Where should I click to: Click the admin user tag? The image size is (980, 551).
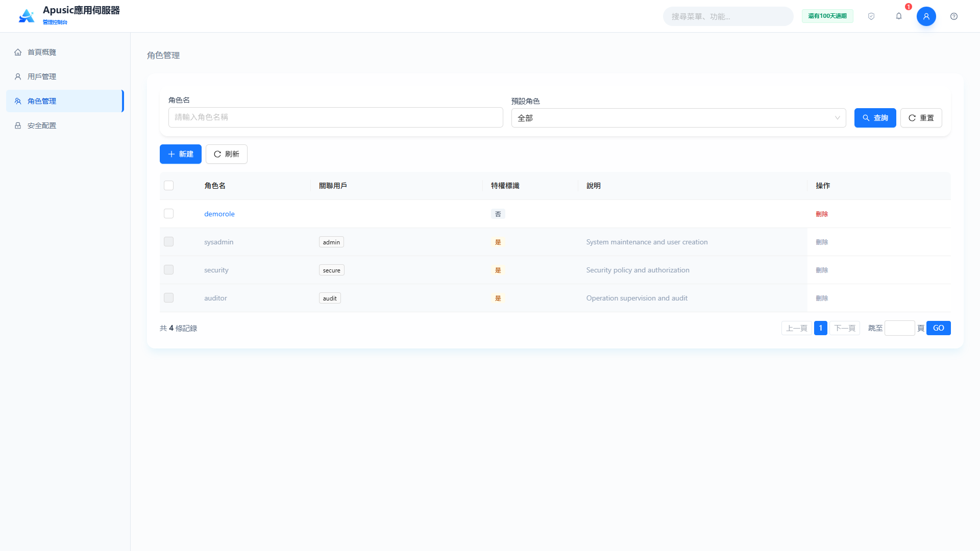[x=331, y=242]
